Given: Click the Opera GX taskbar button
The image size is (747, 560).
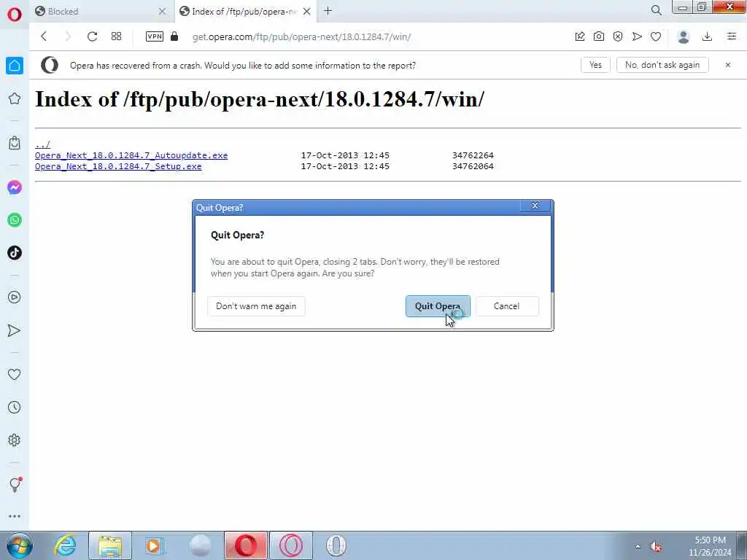Looking at the screenshot, I should pyautogui.click(x=291, y=545).
